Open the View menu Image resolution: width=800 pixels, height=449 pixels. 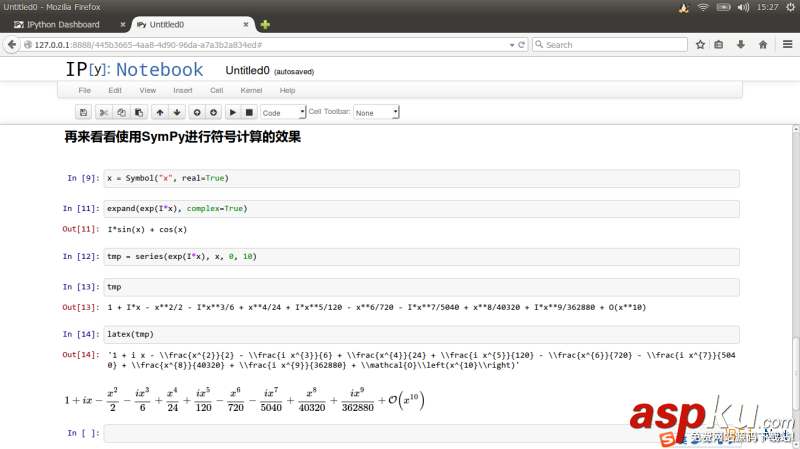tap(147, 90)
